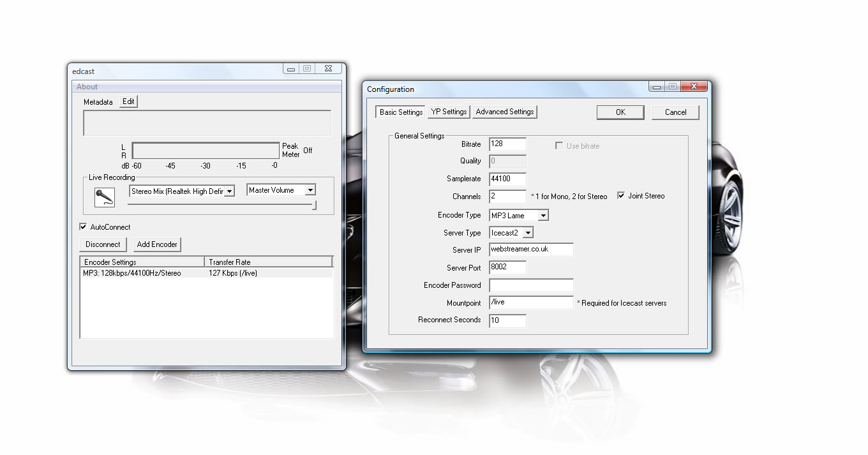Screen dimensions: 868x455
Task: Open the Encoder Type MP3 Lame dropdown
Action: click(x=542, y=216)
